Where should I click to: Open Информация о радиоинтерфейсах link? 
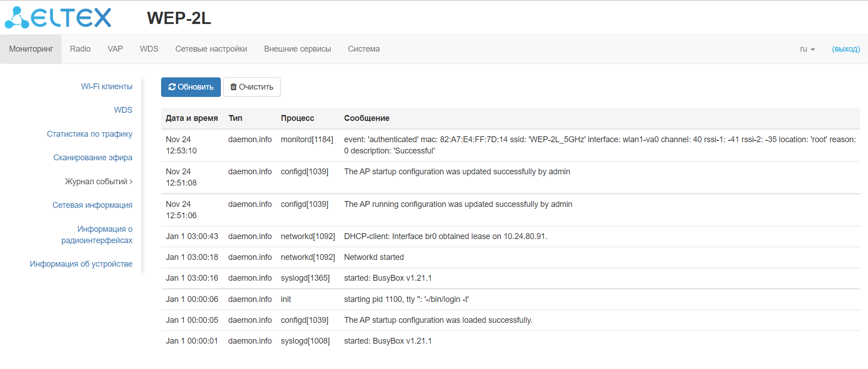(97, 235)
